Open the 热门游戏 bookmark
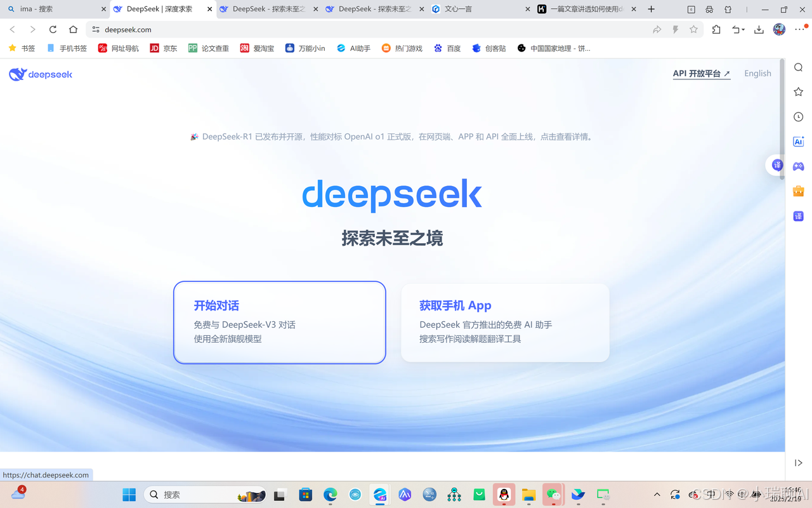The width and height of the screenshot is (812, 508). coord(402,48)
